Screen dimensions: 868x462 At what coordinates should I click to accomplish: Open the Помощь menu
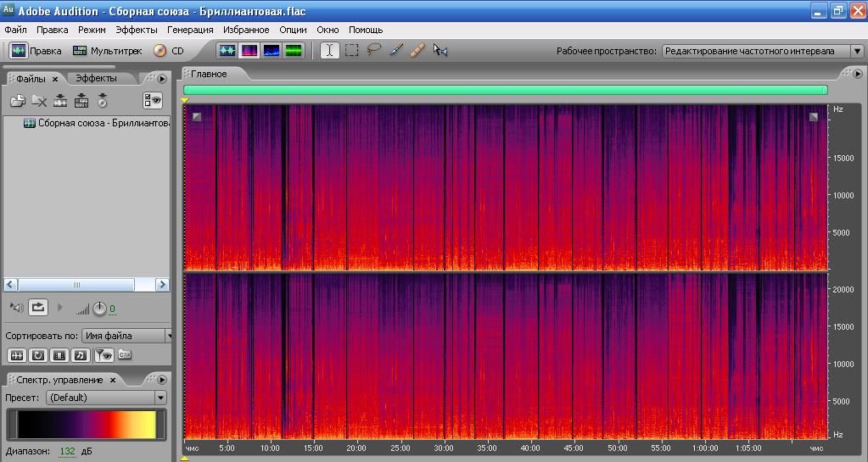(366, 30)
